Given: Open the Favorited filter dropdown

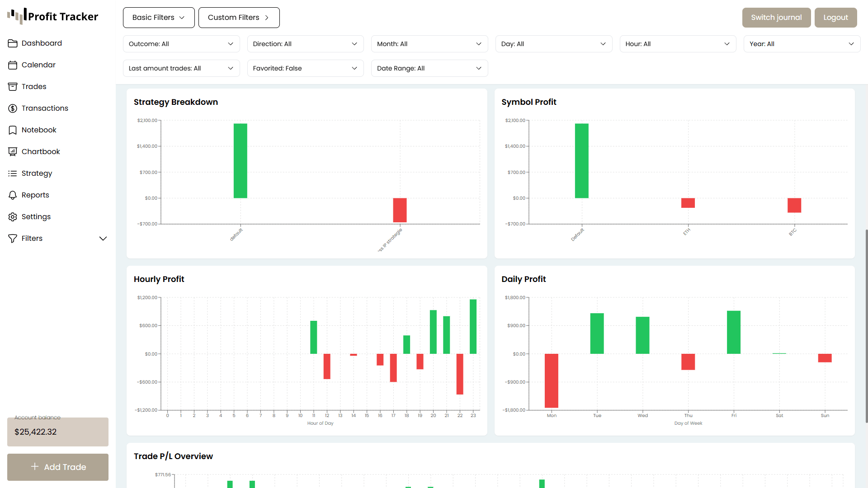Looking at the screenshot, I should point(305,68).
